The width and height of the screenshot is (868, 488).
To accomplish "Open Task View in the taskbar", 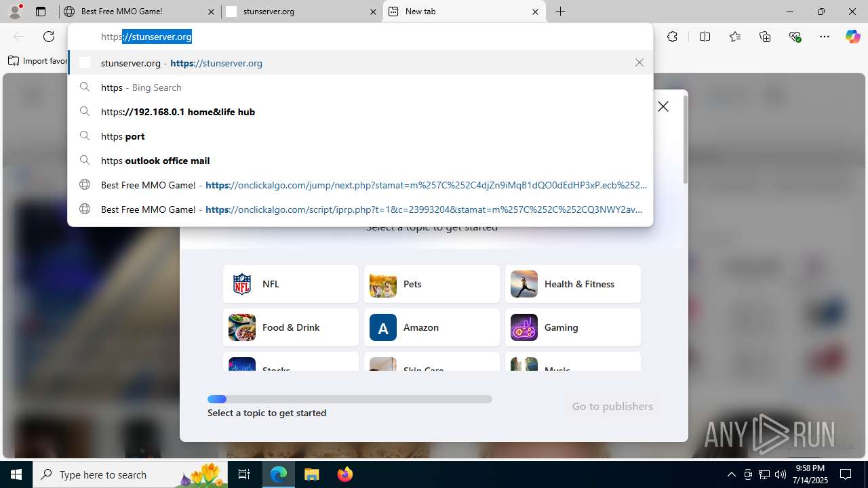I will pos(244,474).
